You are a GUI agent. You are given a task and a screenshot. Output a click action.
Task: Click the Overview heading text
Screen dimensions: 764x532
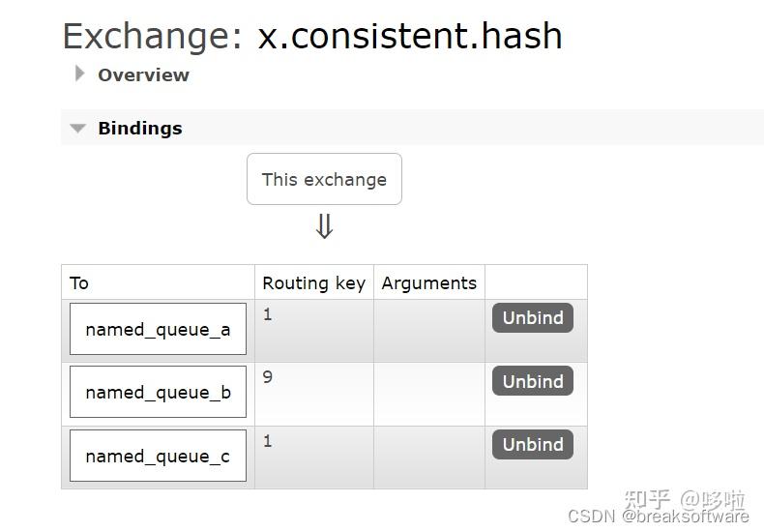(143, 74)
